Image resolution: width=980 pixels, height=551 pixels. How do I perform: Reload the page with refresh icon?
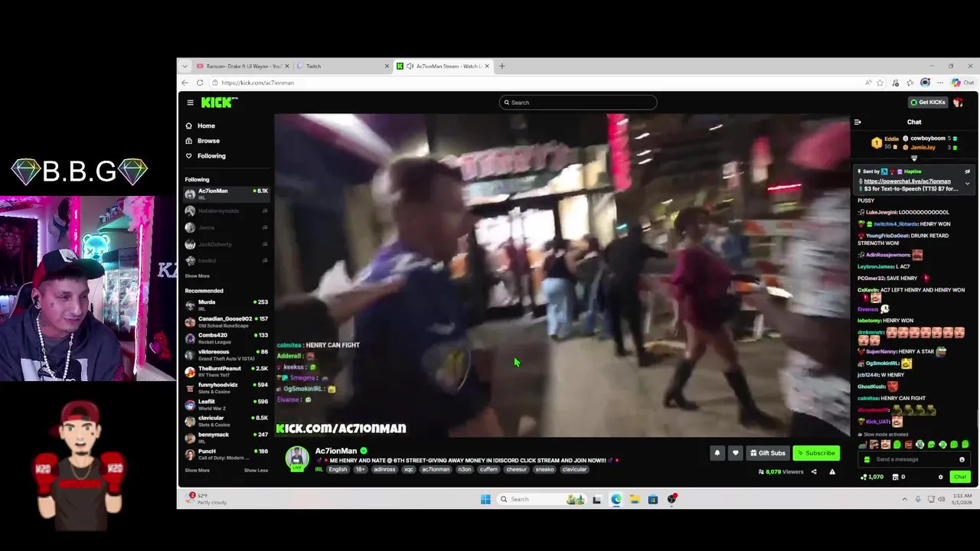click(x=200, y=83)
